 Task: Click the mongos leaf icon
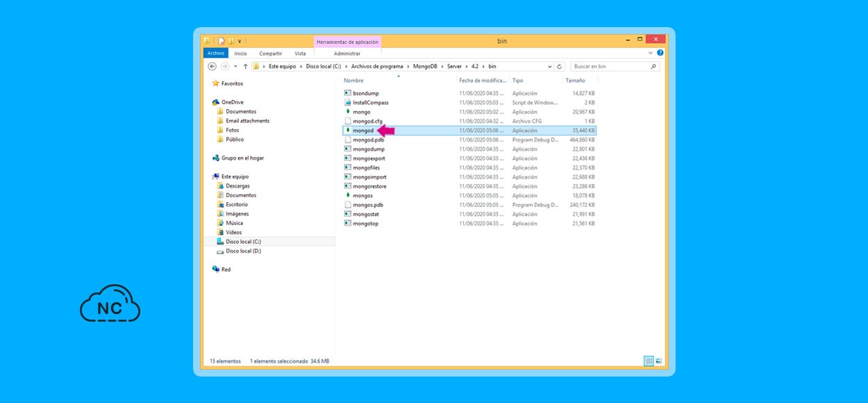click(348, 195)
